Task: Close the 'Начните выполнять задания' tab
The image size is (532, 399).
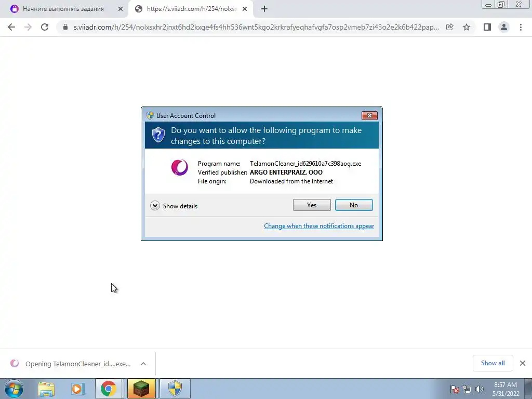Action: point(121,9)
